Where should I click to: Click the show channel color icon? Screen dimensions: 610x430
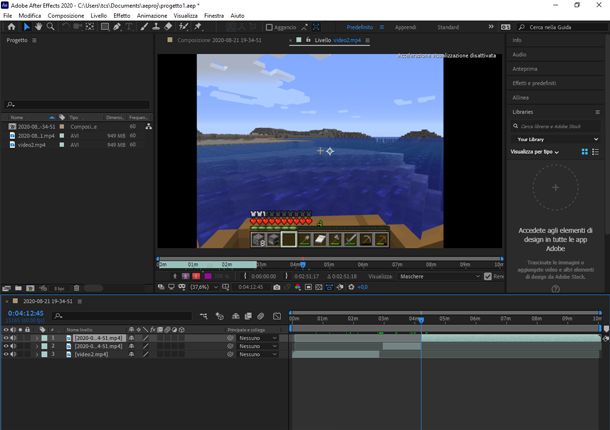[298, 287]
